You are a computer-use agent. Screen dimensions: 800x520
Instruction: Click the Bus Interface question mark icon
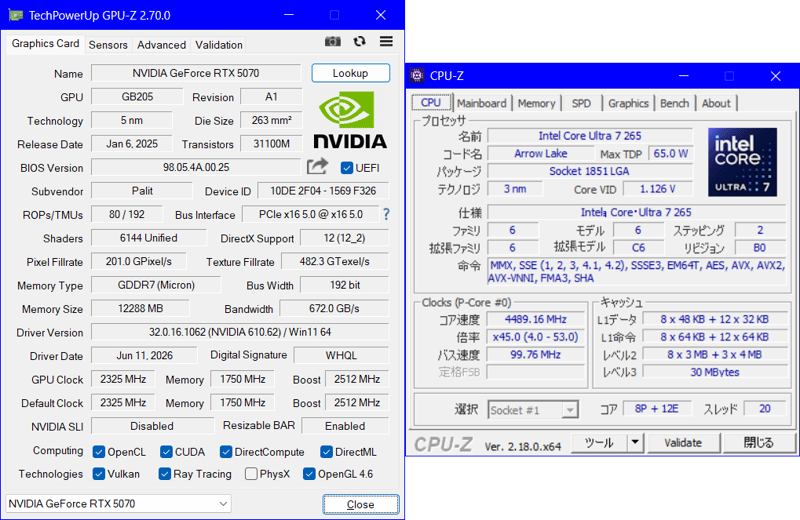(x=386, y=214)
